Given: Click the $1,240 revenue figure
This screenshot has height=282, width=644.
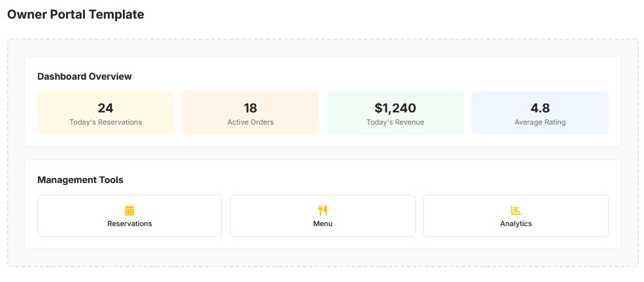Looking at the screenshot, I should point(395,108).
